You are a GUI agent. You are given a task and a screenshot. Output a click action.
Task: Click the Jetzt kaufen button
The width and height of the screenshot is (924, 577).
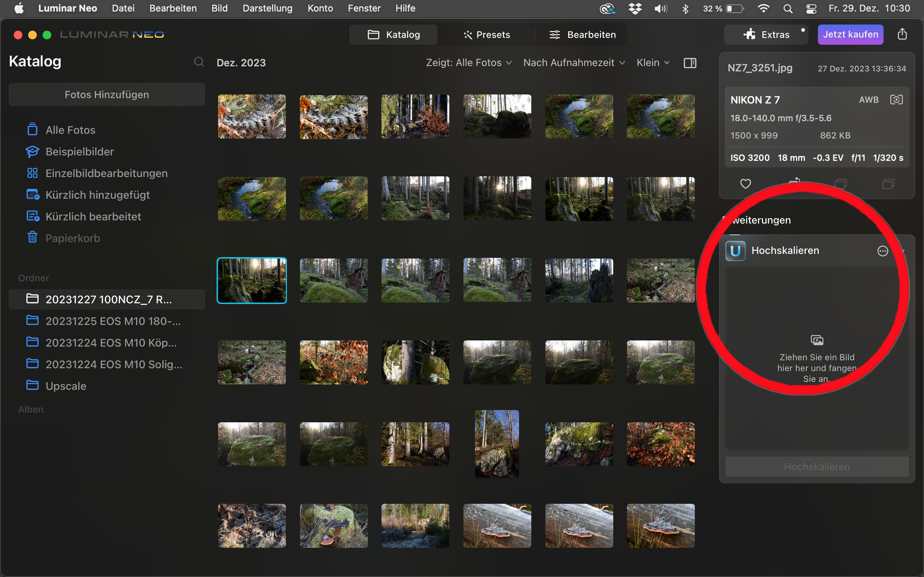[850, 35]
